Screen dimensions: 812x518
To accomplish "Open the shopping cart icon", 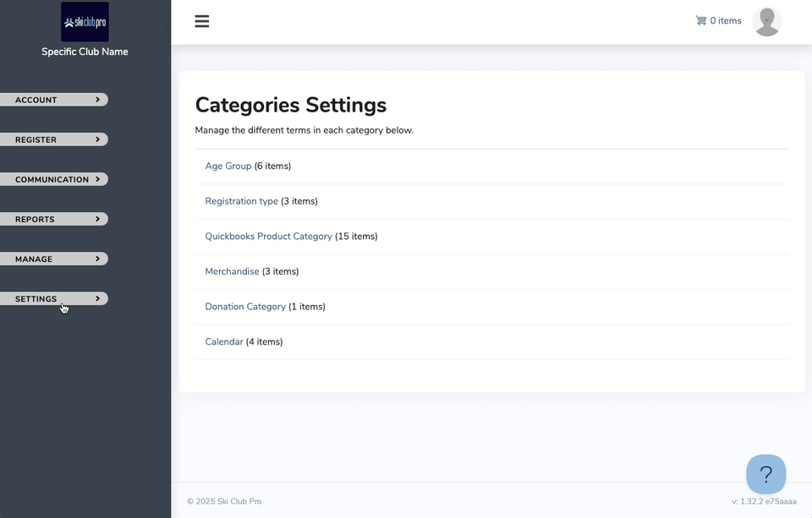I will coord(700,20).
